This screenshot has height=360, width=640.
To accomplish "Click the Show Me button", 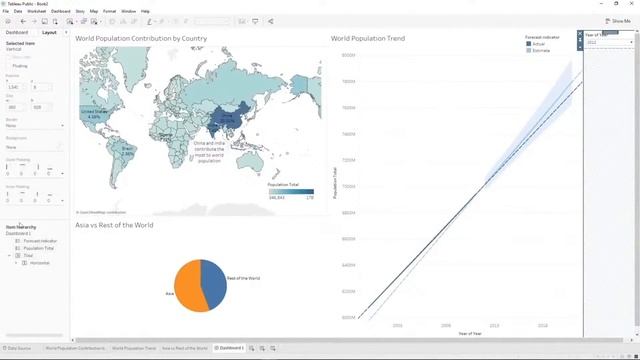I will [618, 21].
